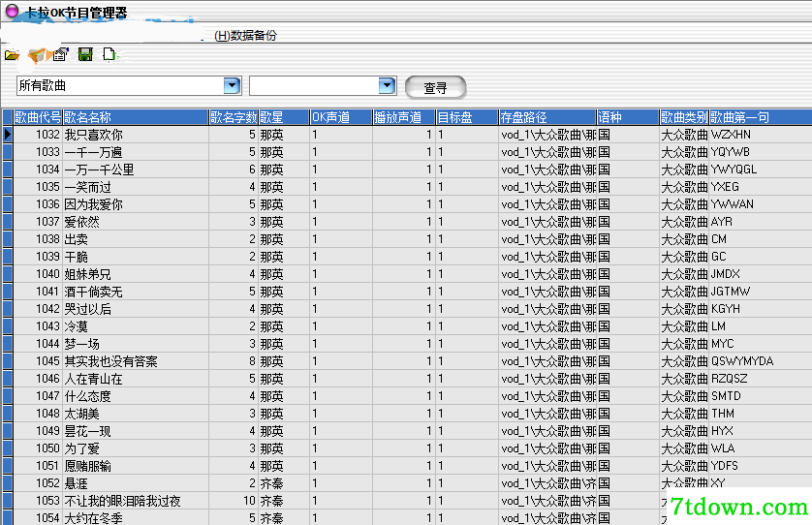The image size is (812, 525).
Task: Click the 歌曲类别 column header
Action: point(684,117)
